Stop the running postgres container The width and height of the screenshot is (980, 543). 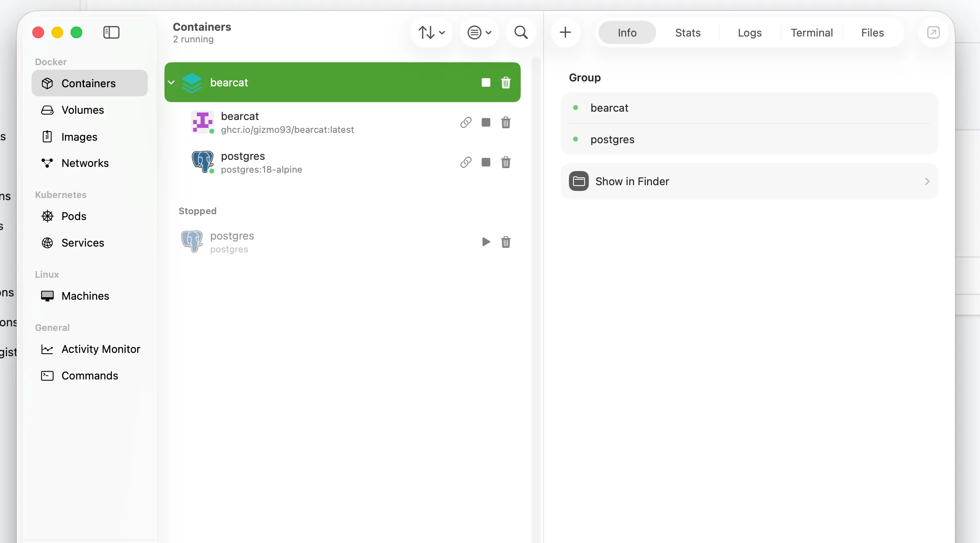[486, 162]
